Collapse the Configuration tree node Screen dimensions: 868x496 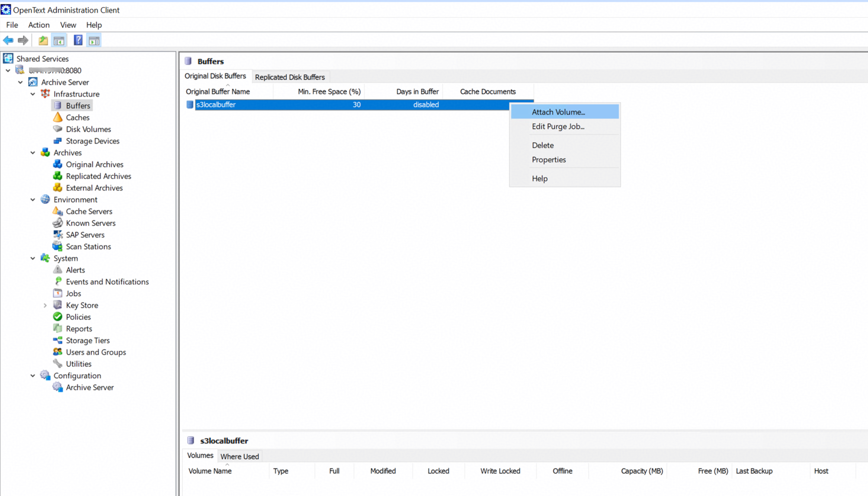(x=33, y=376)
